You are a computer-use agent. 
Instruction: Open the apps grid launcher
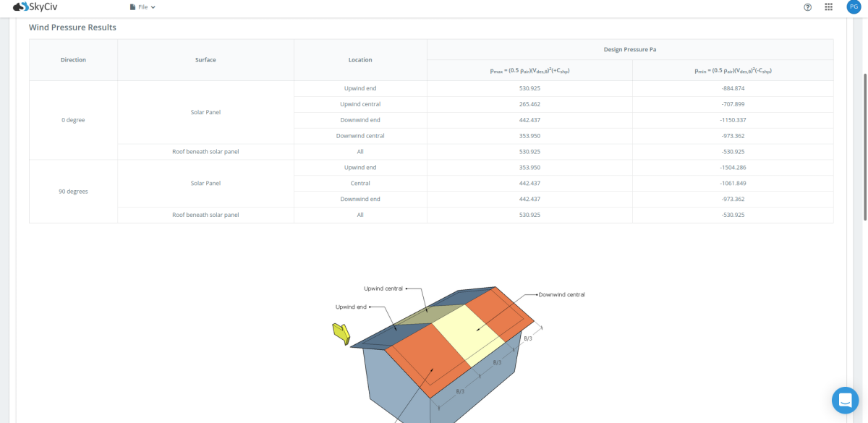tap(829, 7)
